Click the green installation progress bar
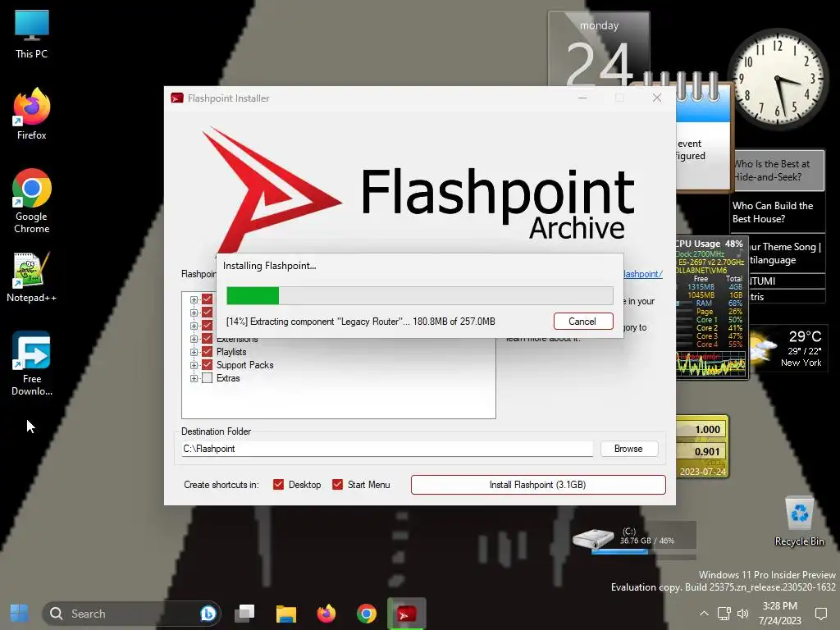This screenshot has height=630, width=840. [419, 295]
